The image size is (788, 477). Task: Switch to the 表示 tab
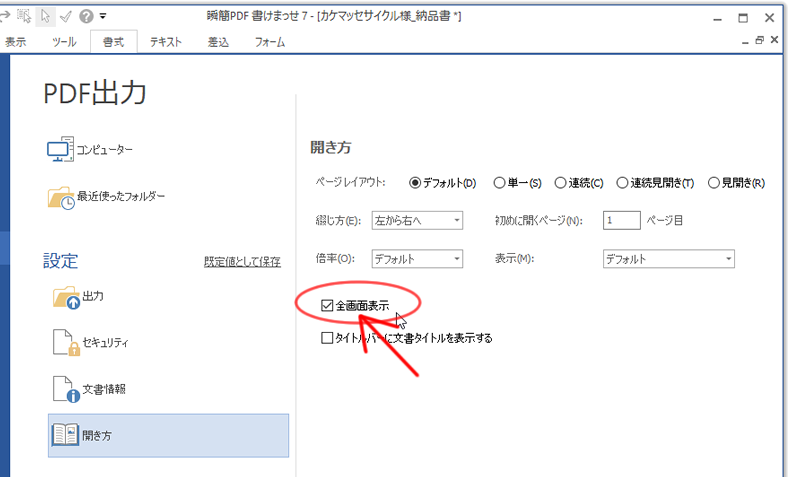(x=16, y=42)
